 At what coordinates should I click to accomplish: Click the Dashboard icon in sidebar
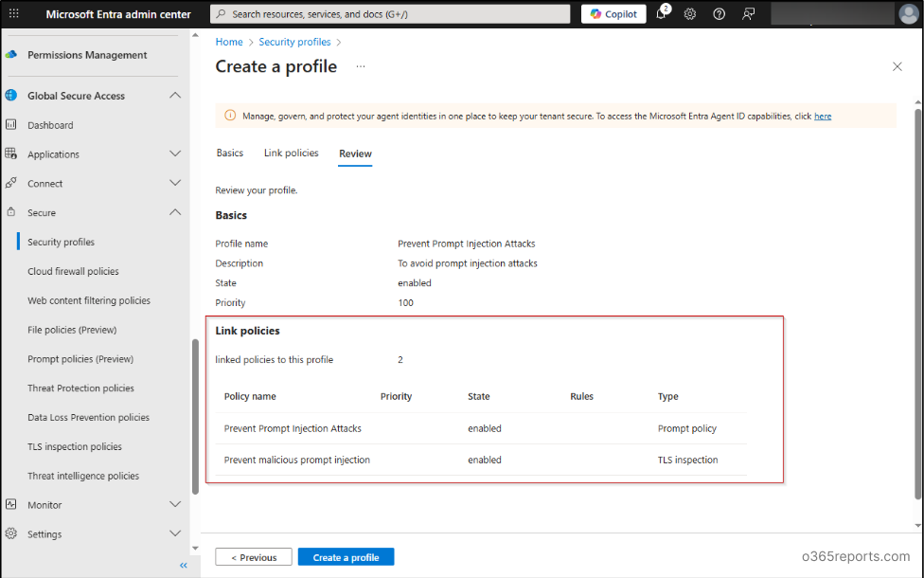click(x=11, y=124)
